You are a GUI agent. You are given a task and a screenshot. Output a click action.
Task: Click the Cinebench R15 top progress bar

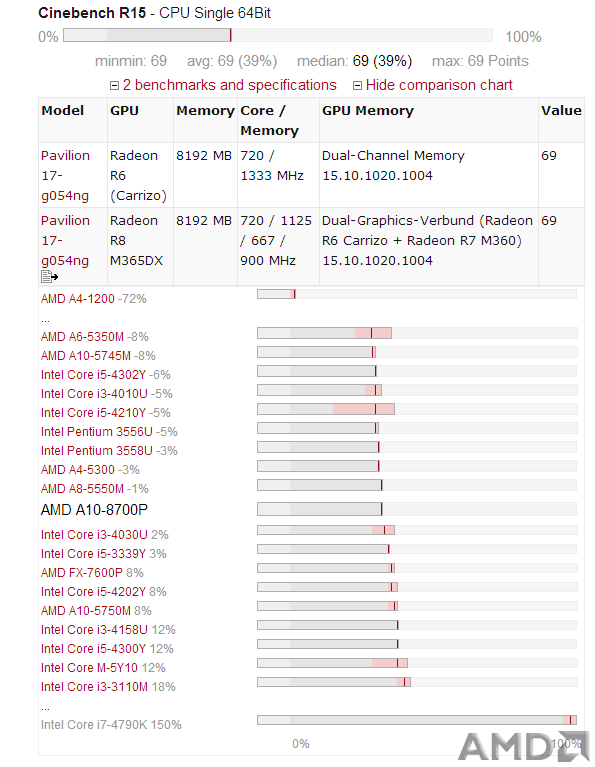[277, 35]
